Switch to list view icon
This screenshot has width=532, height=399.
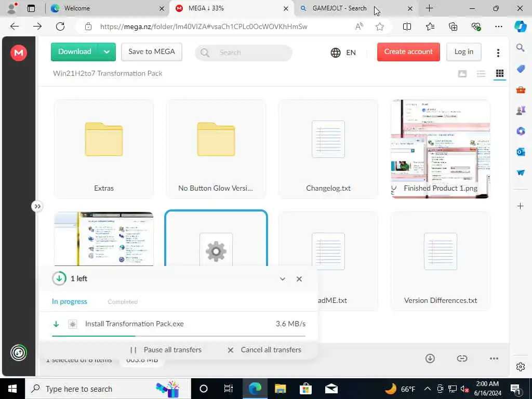point(481,74)
